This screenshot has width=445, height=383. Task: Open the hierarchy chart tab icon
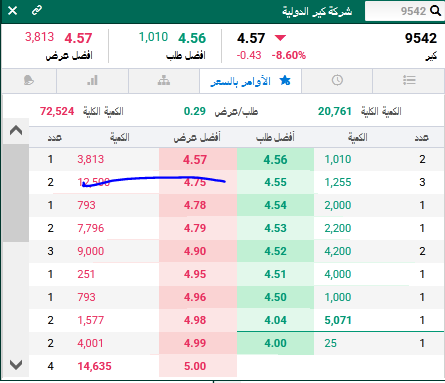click(x=164, y=80)
